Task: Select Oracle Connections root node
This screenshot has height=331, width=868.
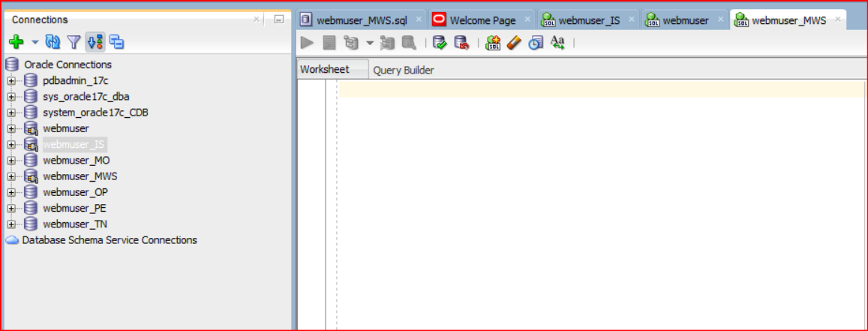Action: pos(68,65)
